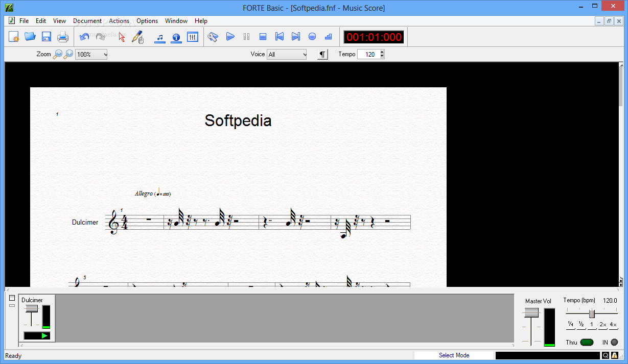
Task: Click the Select Mode status text
Action: tap(454, 355)
